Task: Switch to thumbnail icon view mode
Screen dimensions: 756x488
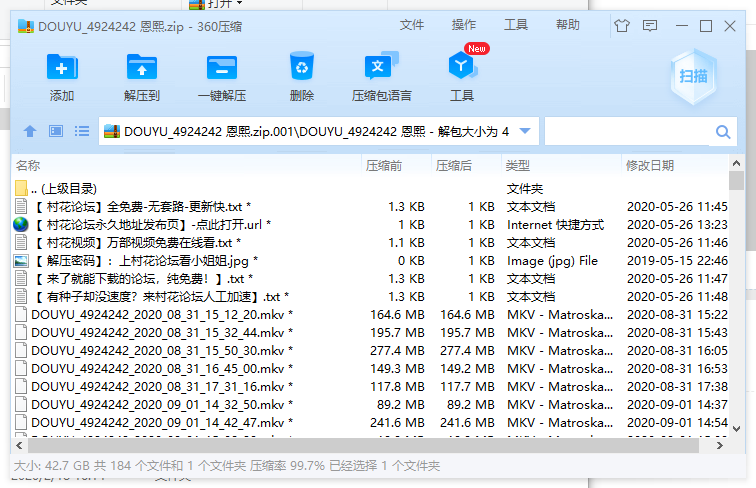Action: [x=56, y=131]
